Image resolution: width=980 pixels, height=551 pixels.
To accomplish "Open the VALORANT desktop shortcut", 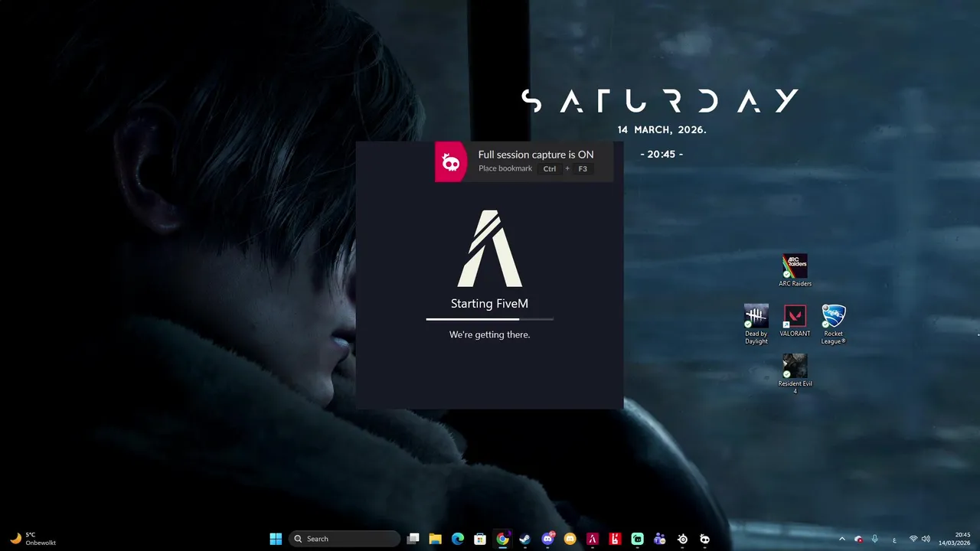I will pyautogui.click(x=795, y=321).
